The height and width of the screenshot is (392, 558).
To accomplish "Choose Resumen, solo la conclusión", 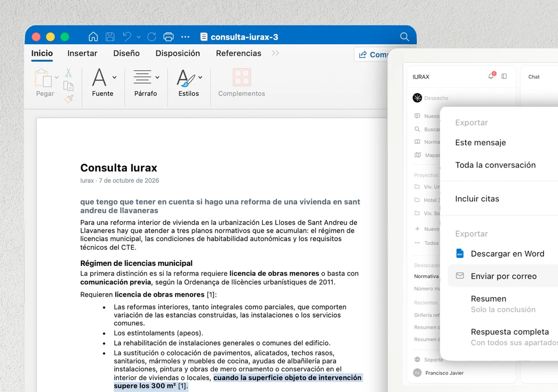I will click(x=503, y=304).
